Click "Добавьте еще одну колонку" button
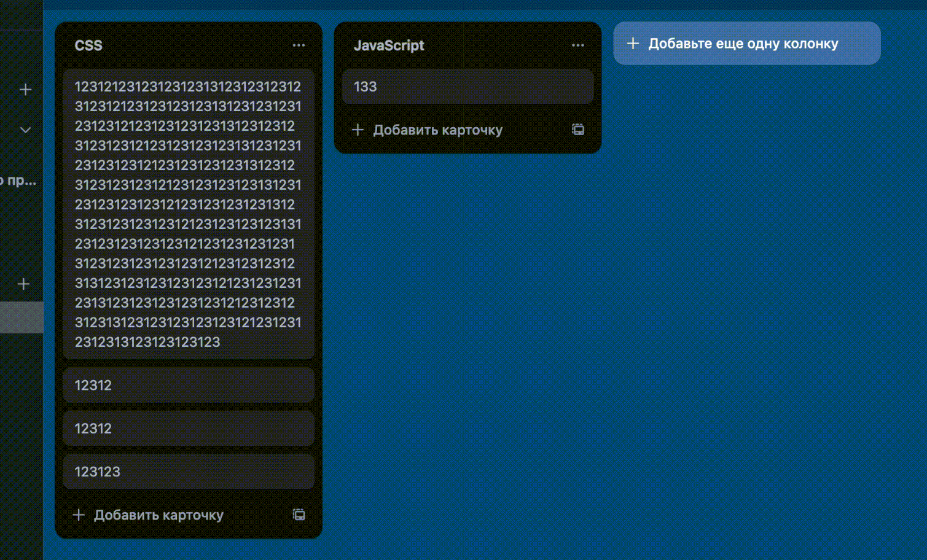 (x=746, y=44)
